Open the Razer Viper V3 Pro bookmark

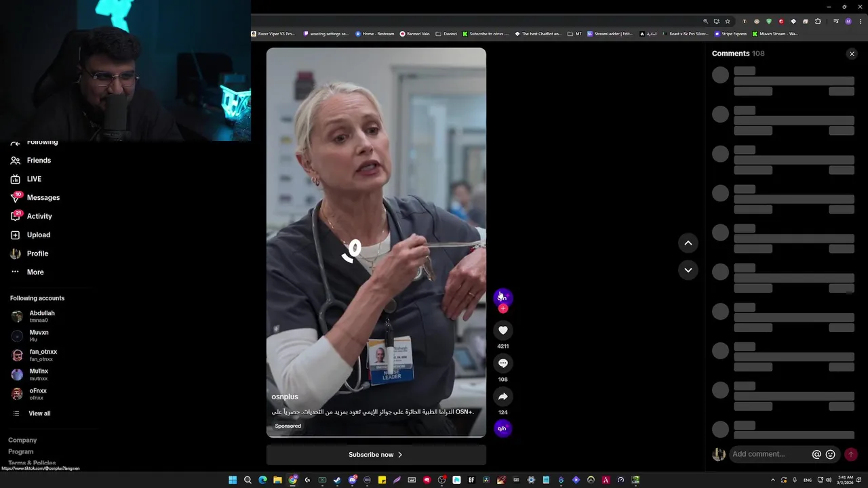click(273, 34)
